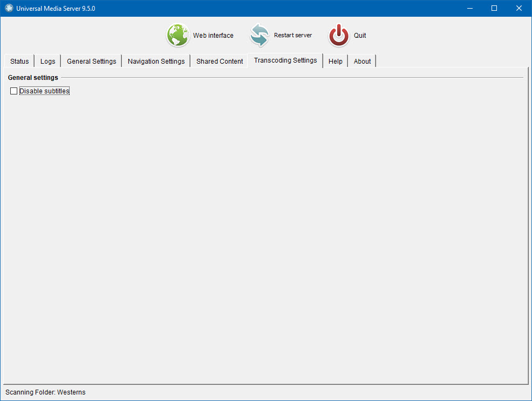Viewport: 532px width, 401px height.
Task: Click the 'General settings' section heading
Action: tap(33, 77)
